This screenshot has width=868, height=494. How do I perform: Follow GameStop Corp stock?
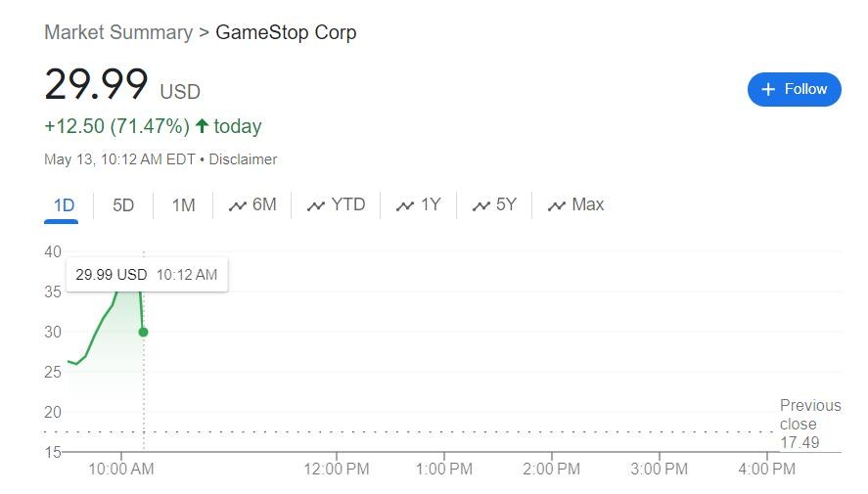794,89
